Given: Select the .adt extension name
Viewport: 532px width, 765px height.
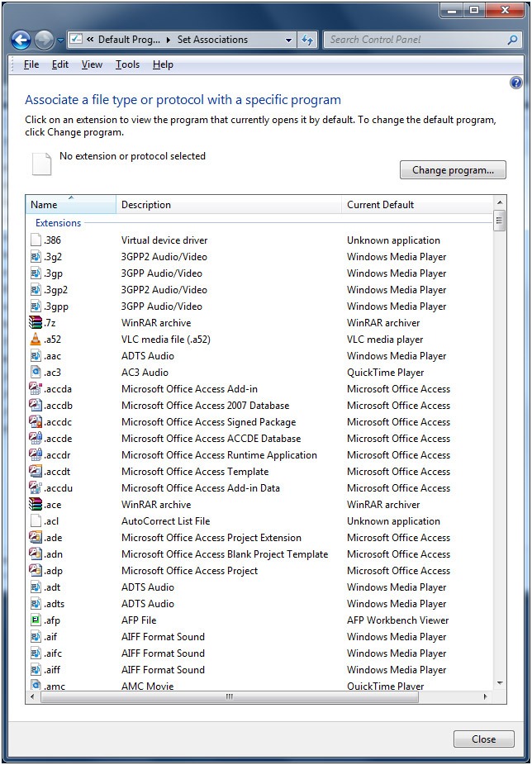Looking at the screenshot, I should point(52,587).
